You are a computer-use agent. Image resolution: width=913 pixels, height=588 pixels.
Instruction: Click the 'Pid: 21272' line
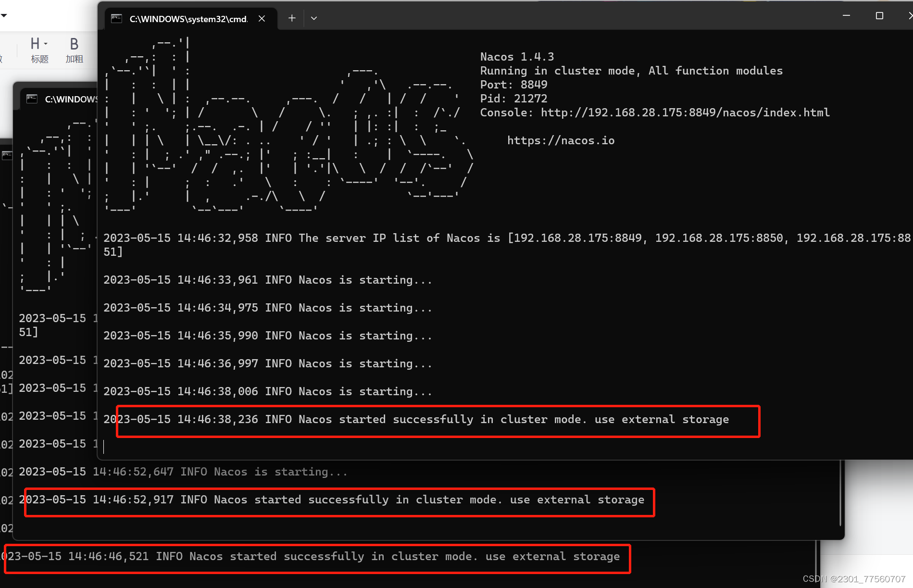pyautogui.click(x=513, y=99)
